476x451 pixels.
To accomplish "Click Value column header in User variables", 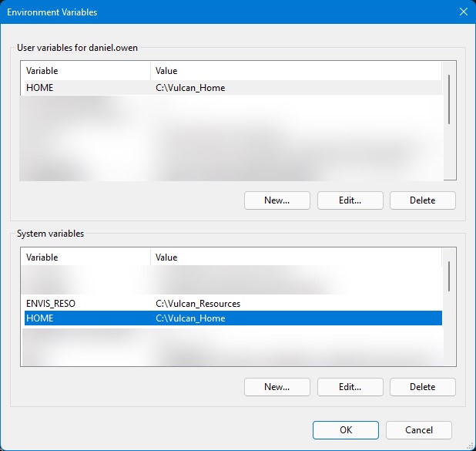I will pos(296,71).
